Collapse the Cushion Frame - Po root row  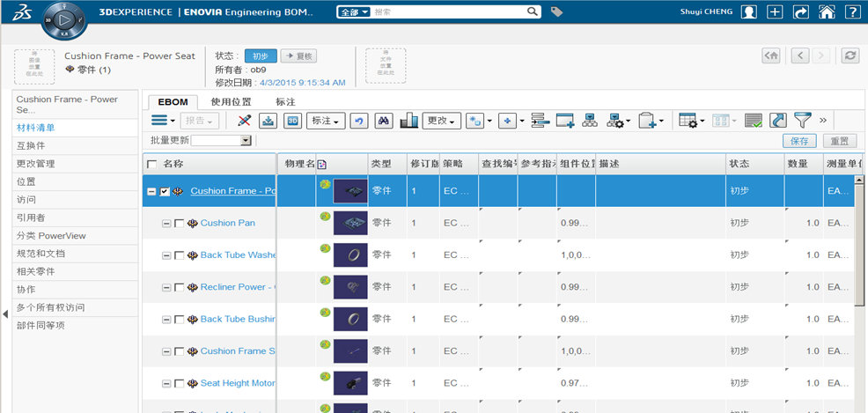[x=151, y=192]
